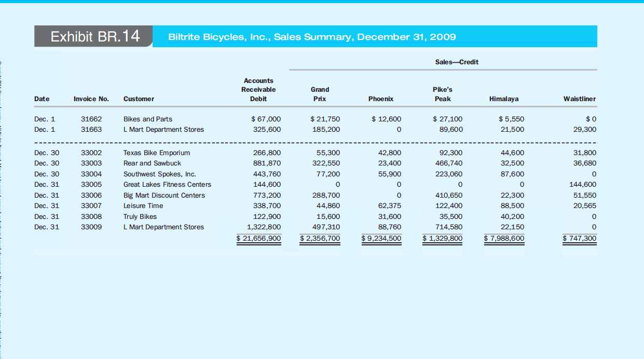Select invoice number 33004
Screen dimensions: 644x359
[92, 174]
